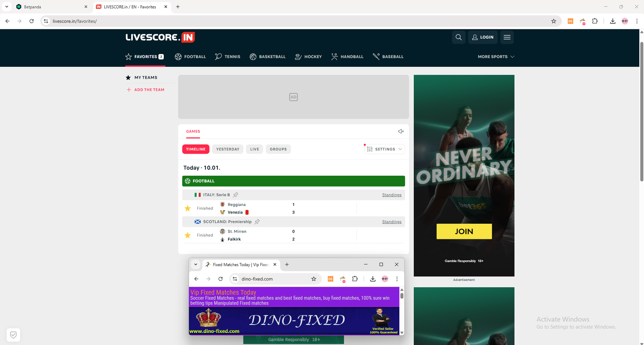The height and width of the screenshot is (345, 644).
Task: Open tab search chevron in dino-fixed window
Action: [196, 265]
